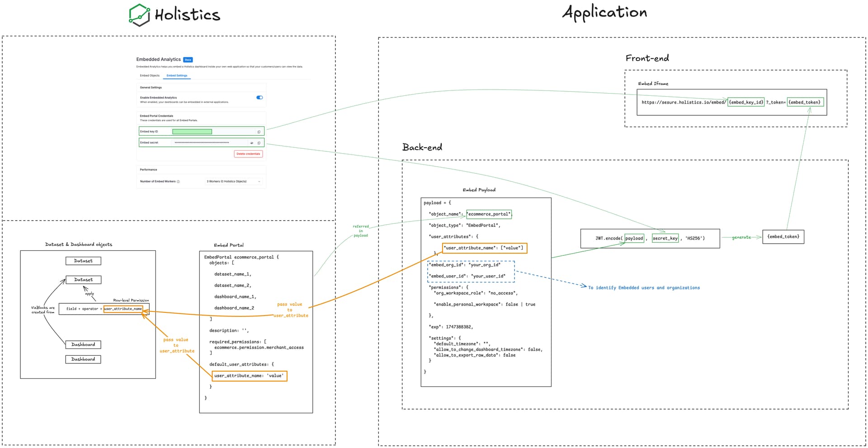Screen dimensions: 868x448
Task: Click ecommerce.permission.merchant_access text
Action: point(259,348)
